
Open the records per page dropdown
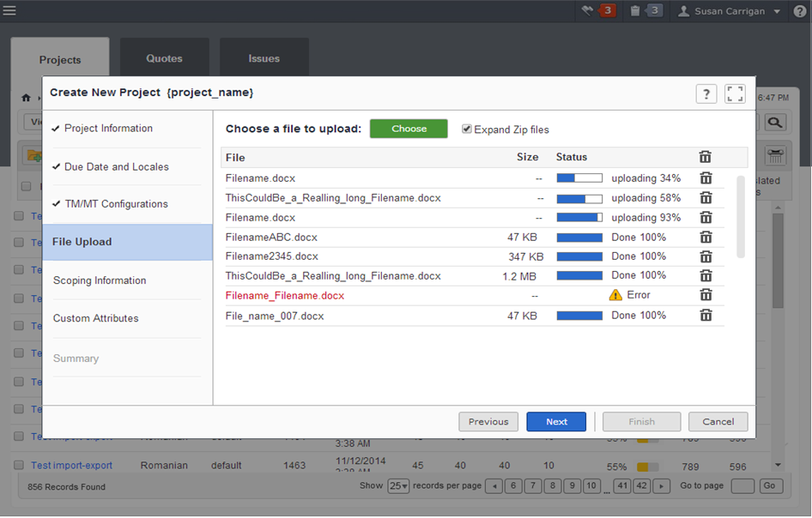point(398,486)
